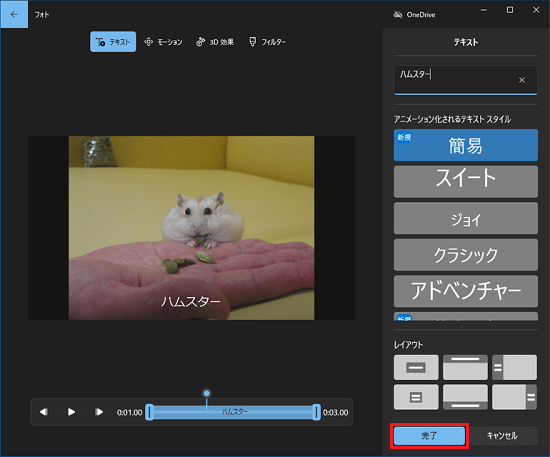550x457 pixels.
Task: Click the キャンセル button
Action: click(x=502, y=436)
